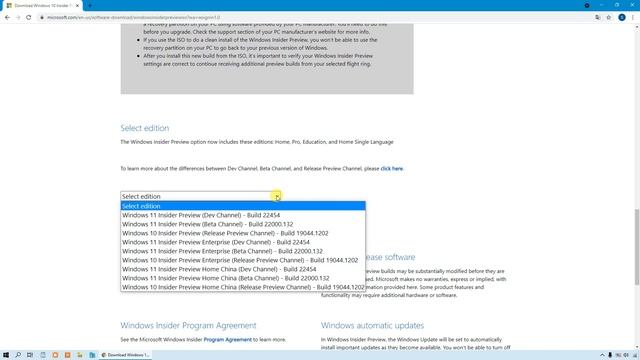Choose Windows 10 Insider Preview Home China (Release Preview)
Viewport: 640px width, 360px height.
(243, 287)
